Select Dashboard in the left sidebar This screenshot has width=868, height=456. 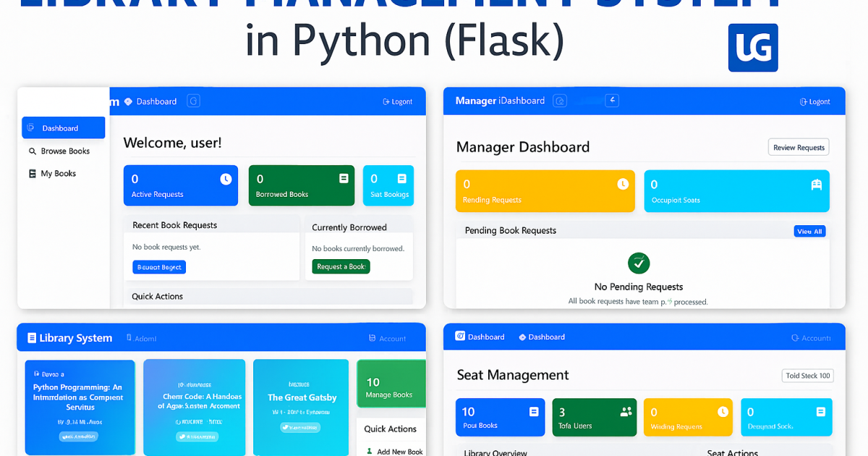pos(63,127)
